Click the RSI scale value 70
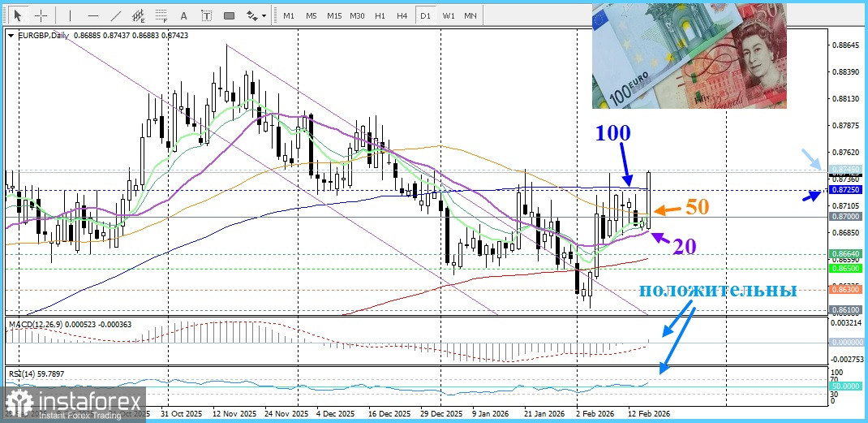Screen dimensions: 868x423 click(x=836, y=380)
